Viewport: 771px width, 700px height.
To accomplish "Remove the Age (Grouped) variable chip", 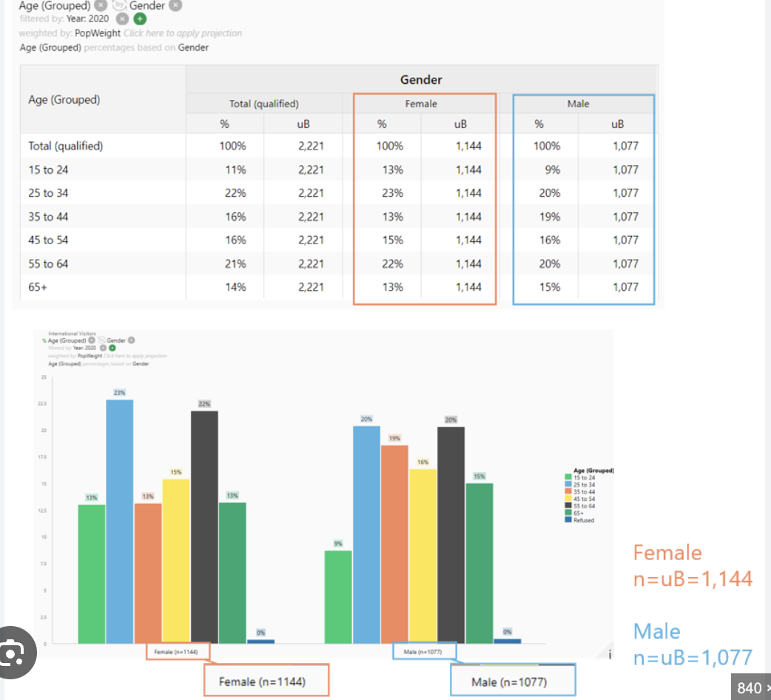I will (100, 7).
